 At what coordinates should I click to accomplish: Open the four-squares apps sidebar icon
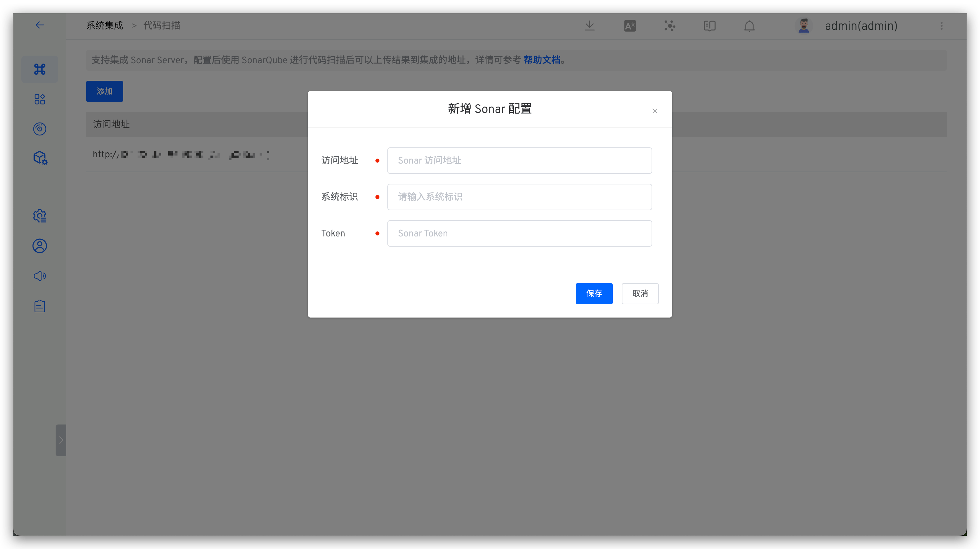(x=40, y=99)
